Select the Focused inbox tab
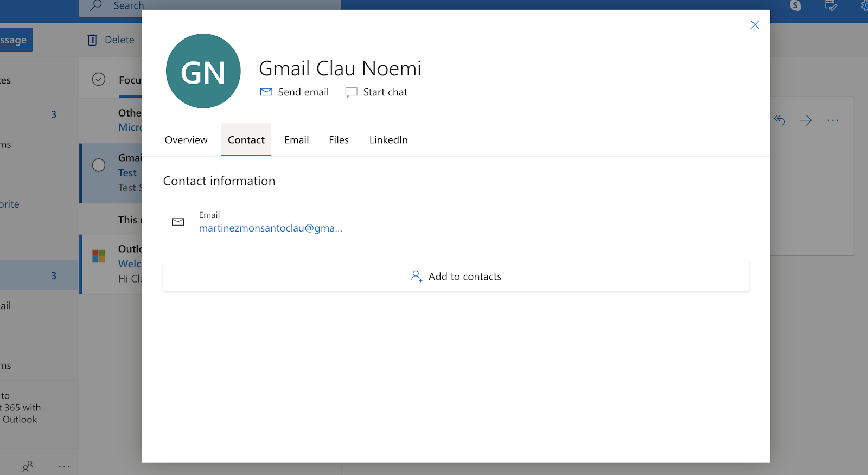Screen dimensions: 868x475 [130, 80]
